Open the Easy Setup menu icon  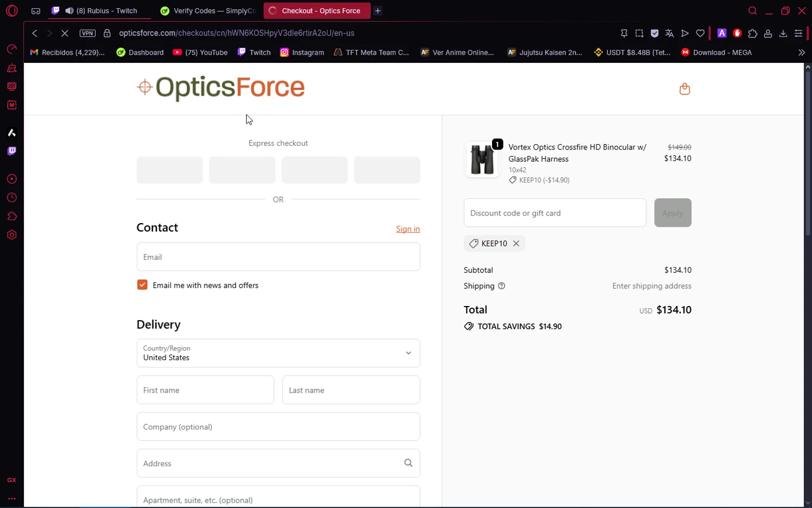(x=798, y=33)
